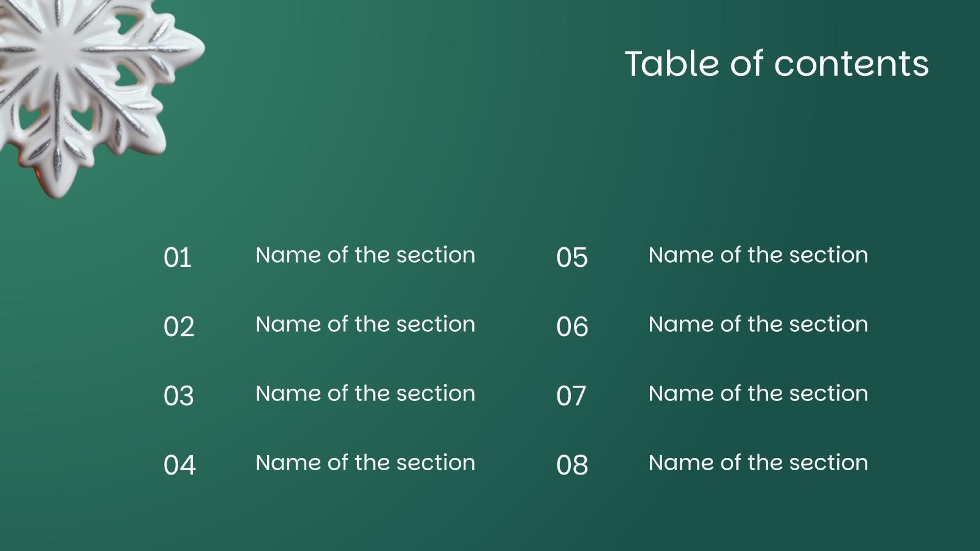This screenshot has height=551, width=980.
Task: Click section name text beside 07
Action: point(758,394)
